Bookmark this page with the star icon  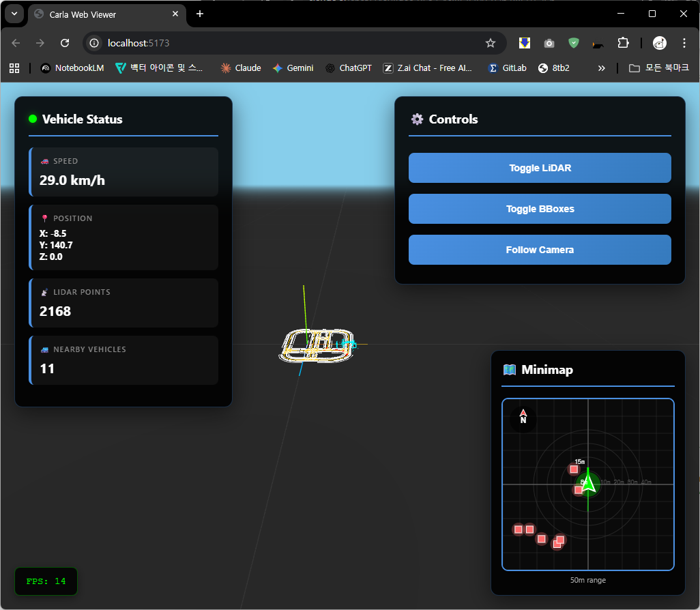pos(490,43)
